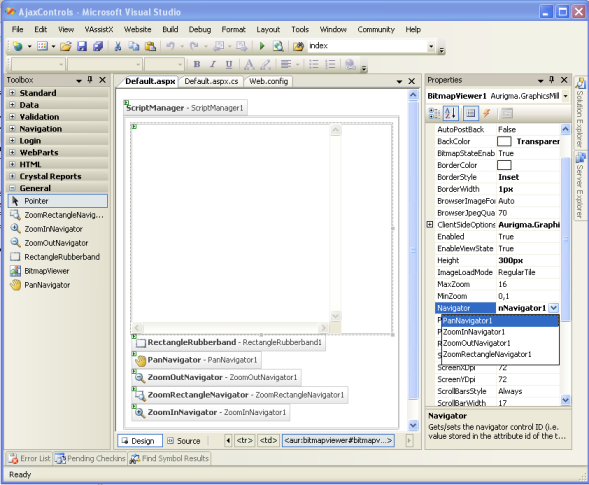Expand the Validation toolbox group
Image resolution: width=589 pixels, height=485 pixels.
point(12,116)
